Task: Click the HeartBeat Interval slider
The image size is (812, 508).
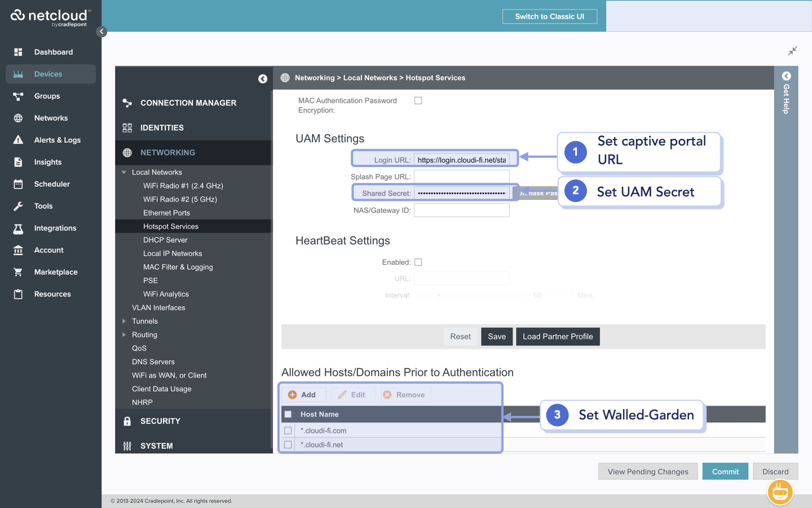Action: tap(471, 295)
